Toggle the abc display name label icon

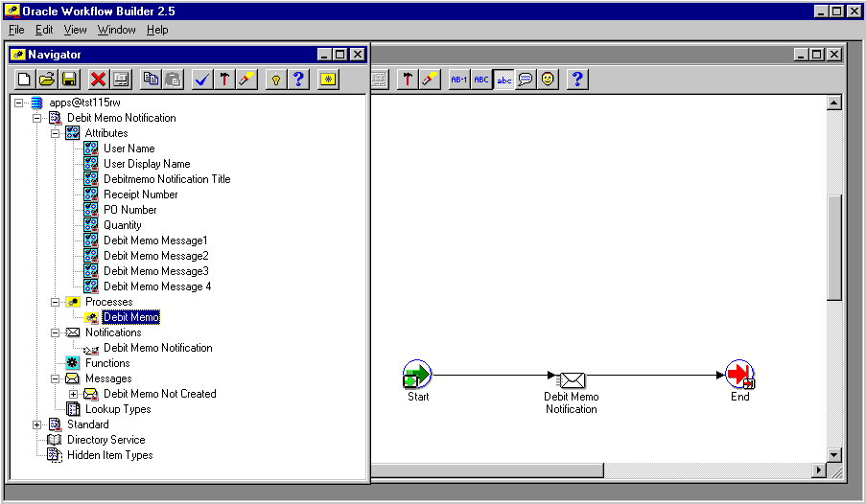503,80
